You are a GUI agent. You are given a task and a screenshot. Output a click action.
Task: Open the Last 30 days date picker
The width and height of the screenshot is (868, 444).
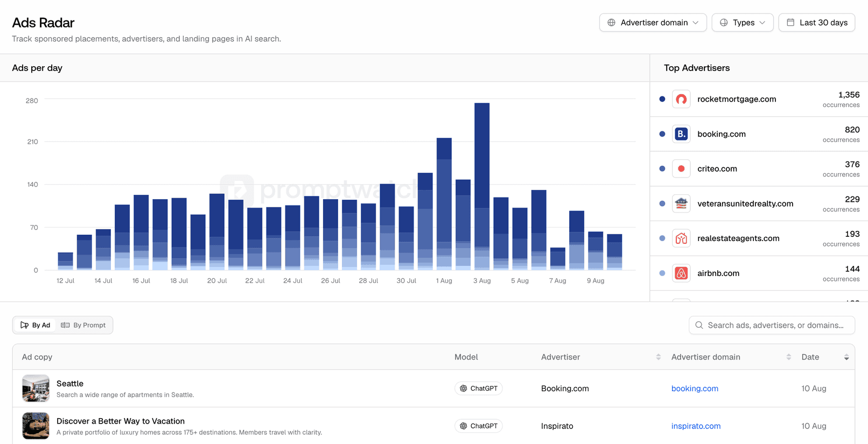click(x=816, y=23)
